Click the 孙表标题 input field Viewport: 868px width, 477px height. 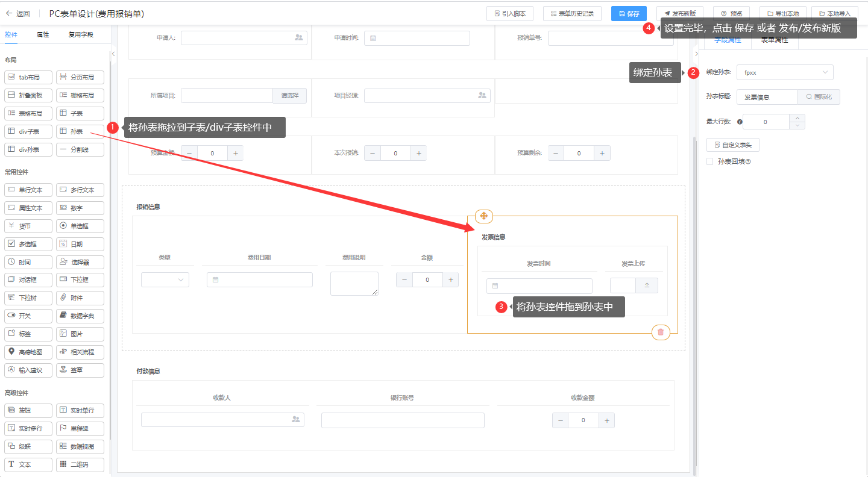pos(767,97)
